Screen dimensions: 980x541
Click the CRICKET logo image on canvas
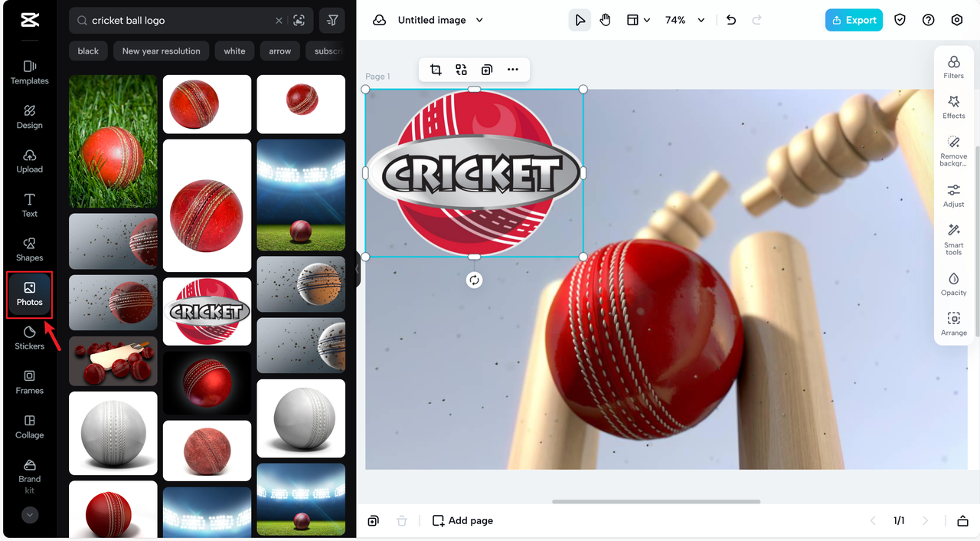point(475,172)
